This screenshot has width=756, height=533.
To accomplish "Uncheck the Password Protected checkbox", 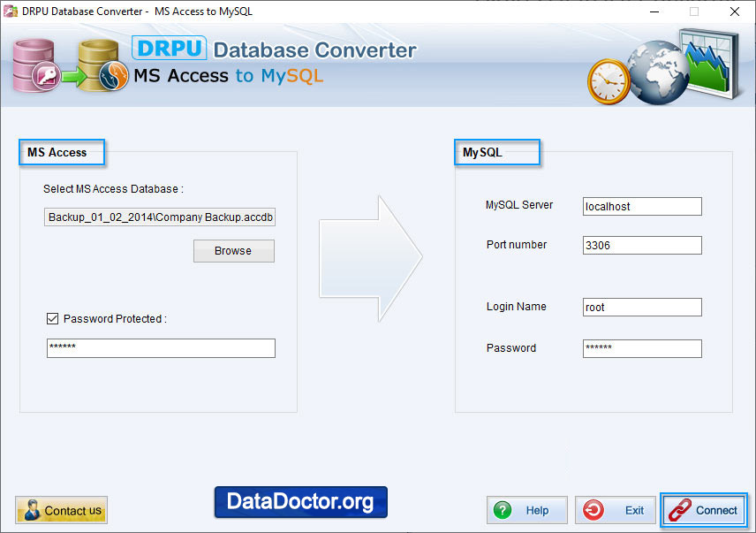I will click(52, 318).
